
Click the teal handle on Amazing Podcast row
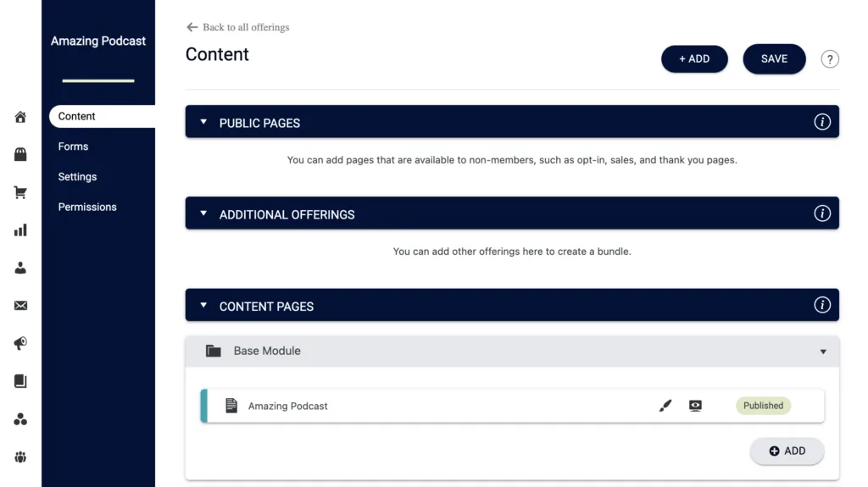[203, 406]
